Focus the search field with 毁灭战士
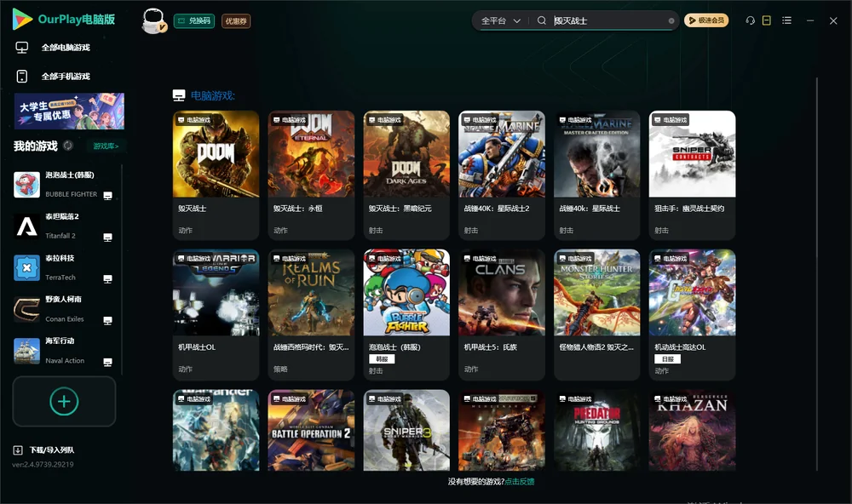Viewport: 852px width, 504px height. (610, 20)
